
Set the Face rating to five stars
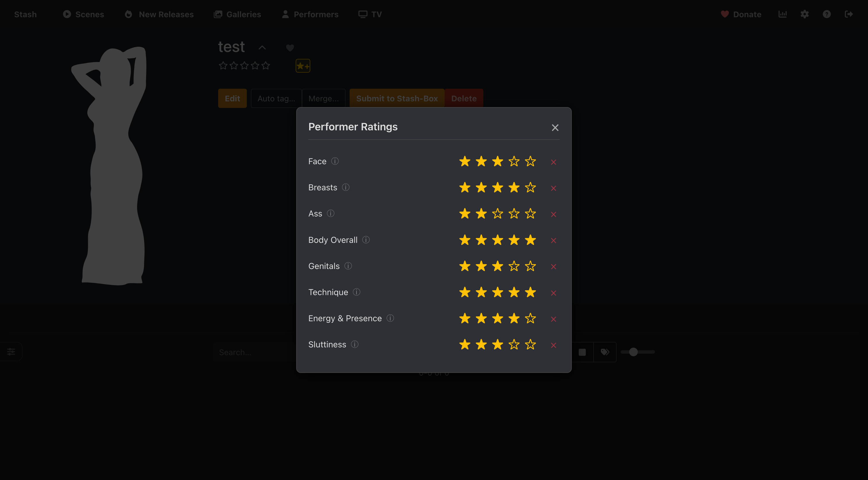click(x=530, y=161)
